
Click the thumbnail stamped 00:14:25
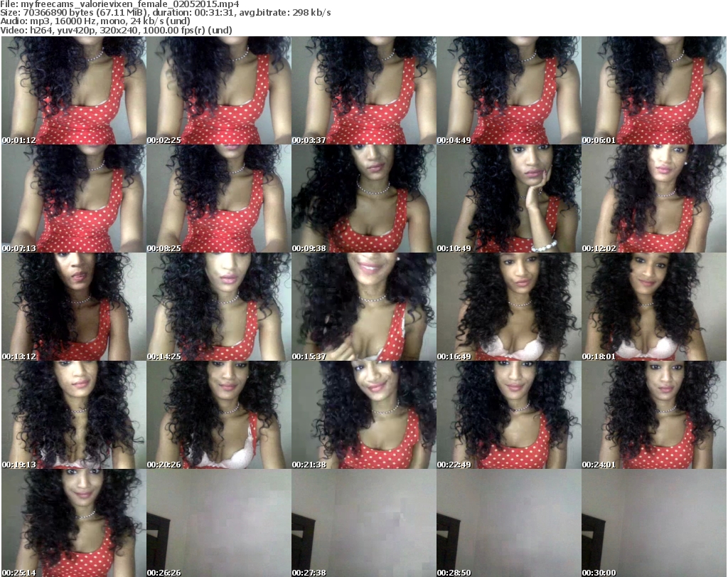tap(219, 307)
